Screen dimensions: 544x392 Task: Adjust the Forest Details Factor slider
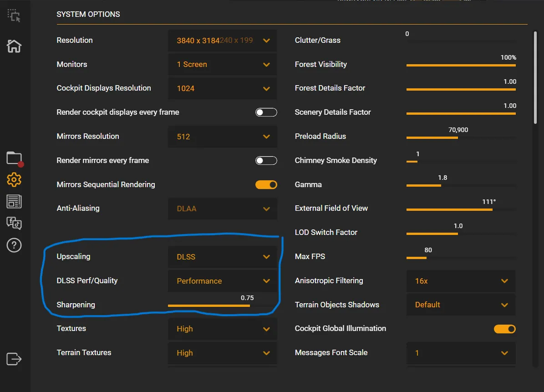[461, 90]
